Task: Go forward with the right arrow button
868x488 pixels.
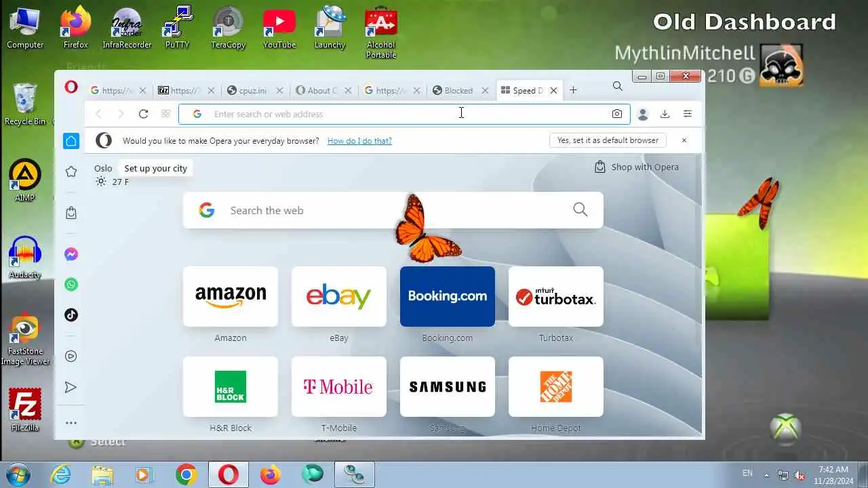Action: point(121,114)
